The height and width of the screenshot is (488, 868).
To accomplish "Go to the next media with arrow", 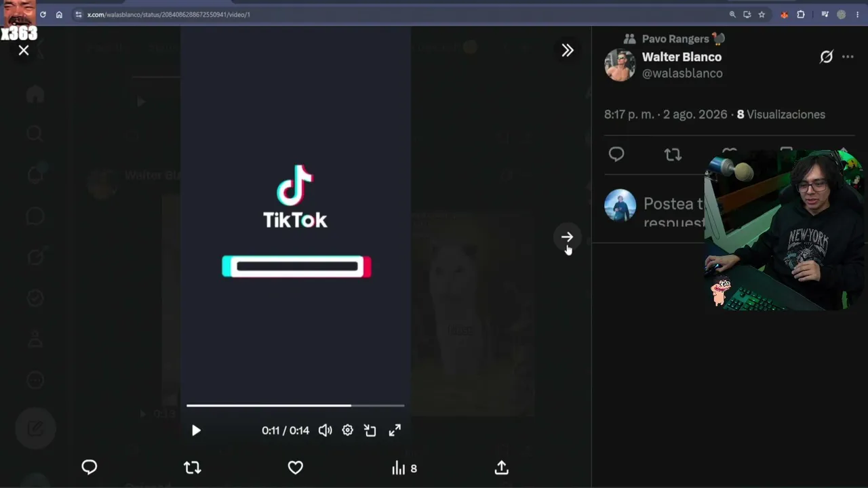I will (567, 237).
